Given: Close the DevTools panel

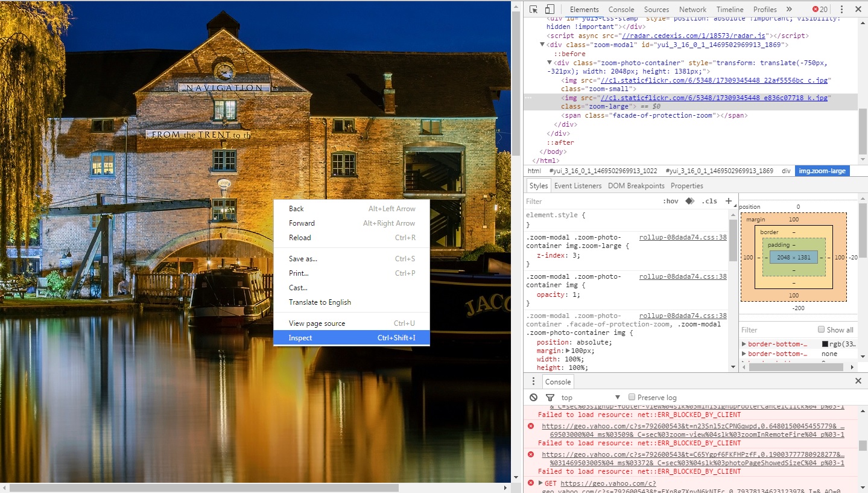Looking at the screenshot, I should click(858, 9).
